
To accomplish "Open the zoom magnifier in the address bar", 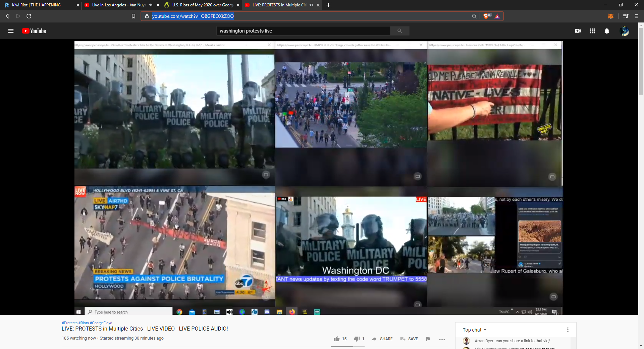I will (474, 16).
